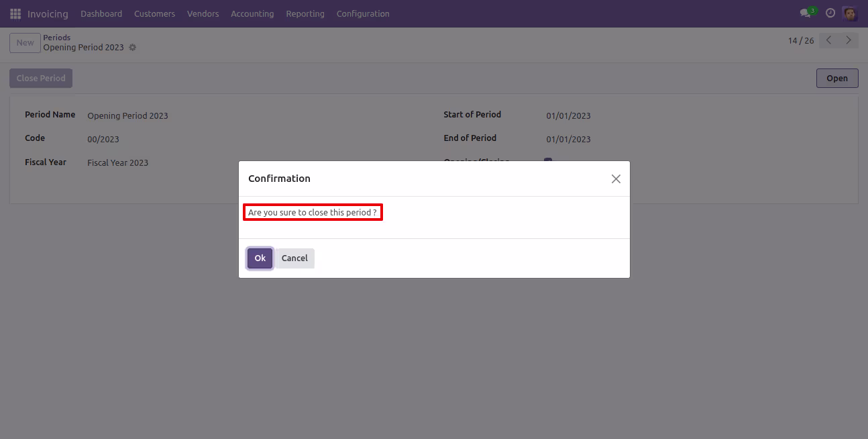
Task: Click Cancel in the Confirmation dialog
Action: [294, 258]
